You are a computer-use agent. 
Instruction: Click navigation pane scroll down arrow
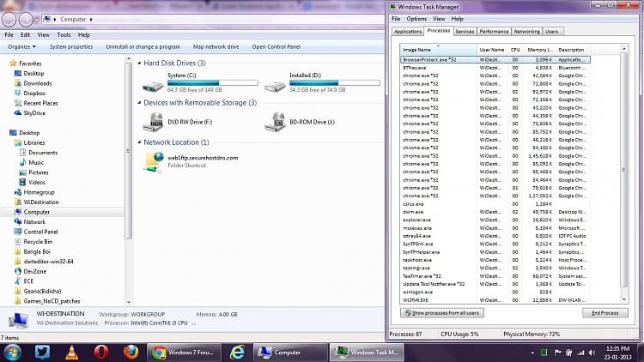[x=129, y=302]
